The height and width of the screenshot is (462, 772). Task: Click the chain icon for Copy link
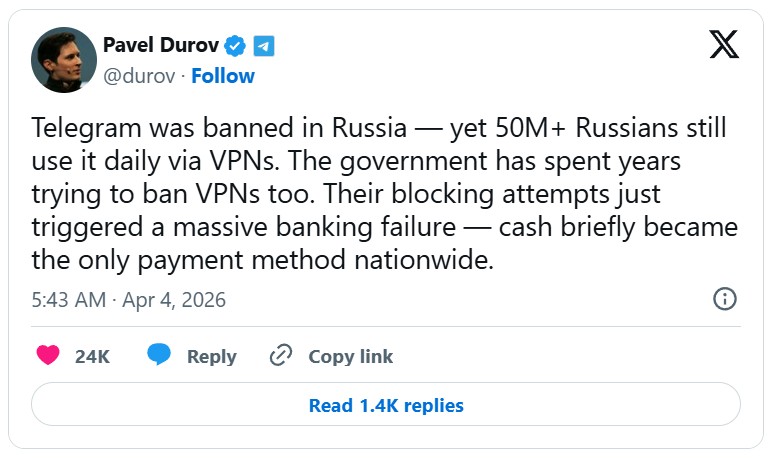(281, 356)
